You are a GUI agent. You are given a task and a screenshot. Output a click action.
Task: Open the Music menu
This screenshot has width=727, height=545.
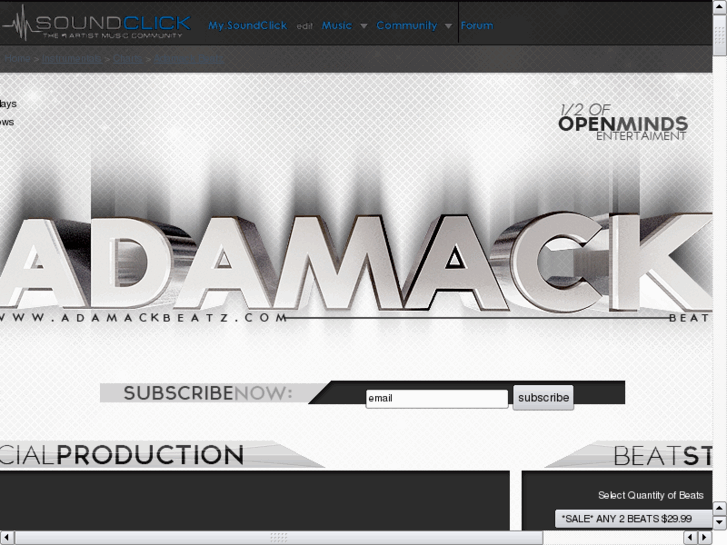(x=337, y=26)
